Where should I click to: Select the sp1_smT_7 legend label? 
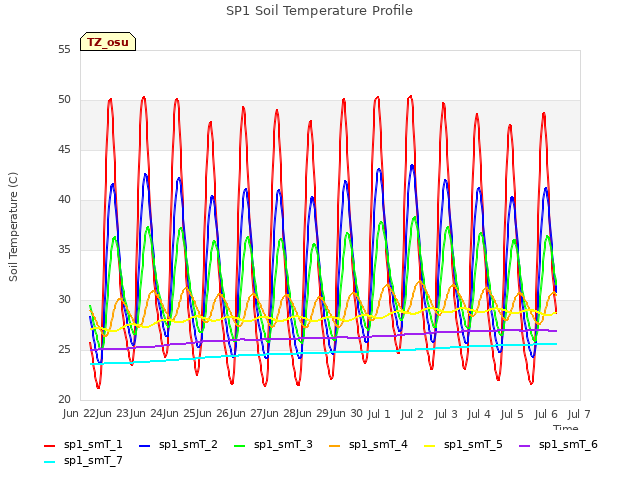[x=93, y=460]
